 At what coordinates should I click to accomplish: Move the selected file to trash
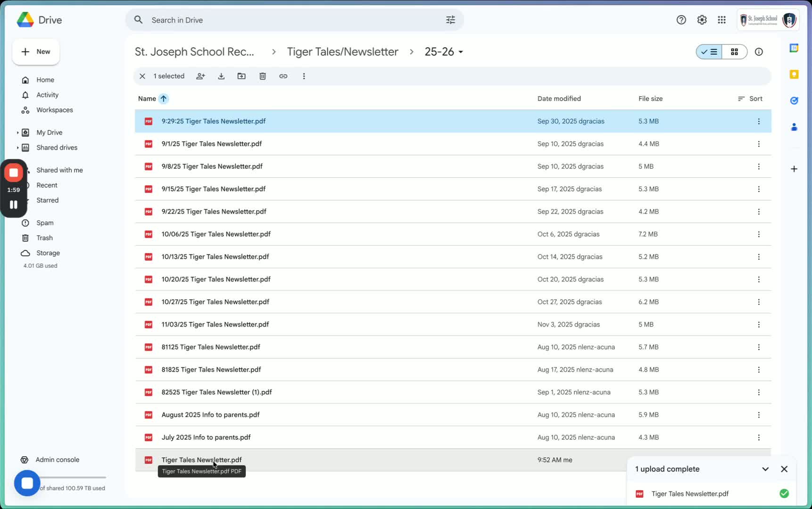click(x=263, y=76)
